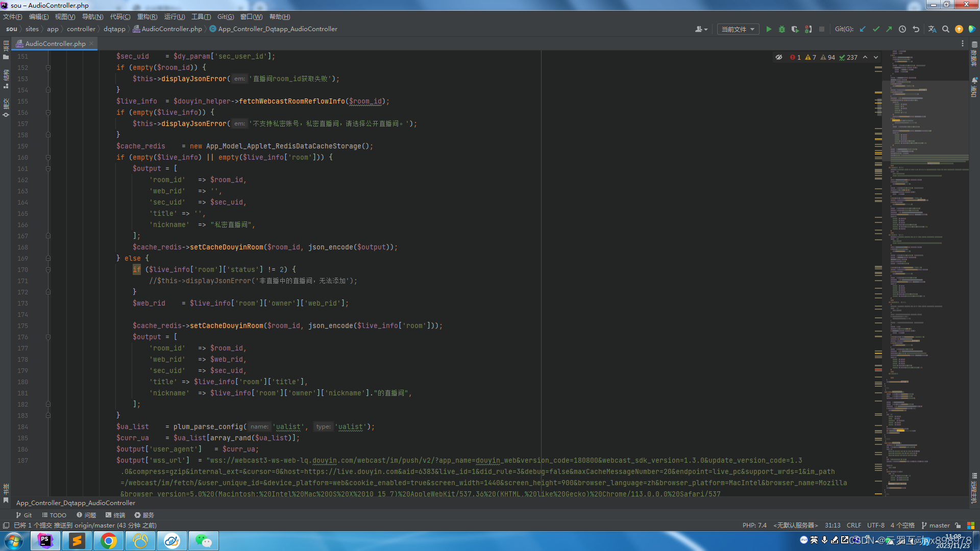Click the PHP: 7.4 language level status
Image resolution: width=980 pixels, height=551 pixels.
tap(754, 525)
